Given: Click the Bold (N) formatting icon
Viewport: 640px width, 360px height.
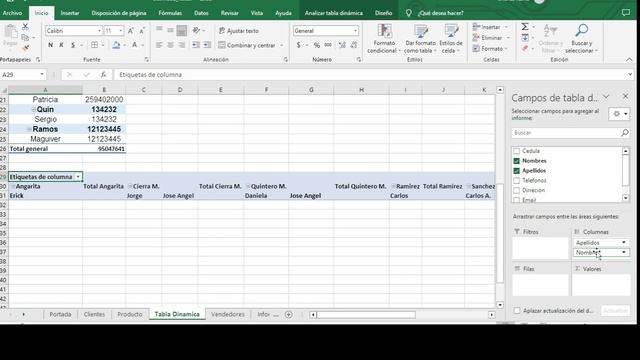Looking at the screenshot, I should [50, 45].
